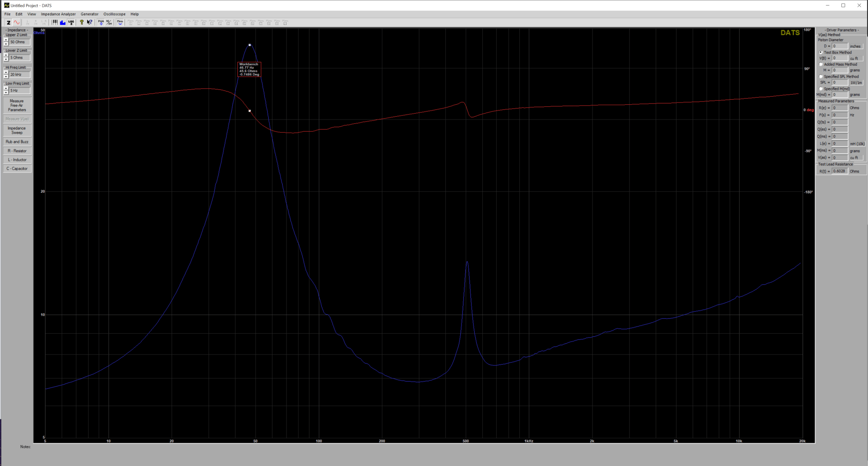This screenshot has height=466, width=868.
Task: Click the R IN input toolbar icon
Action: tap(36, 22)
